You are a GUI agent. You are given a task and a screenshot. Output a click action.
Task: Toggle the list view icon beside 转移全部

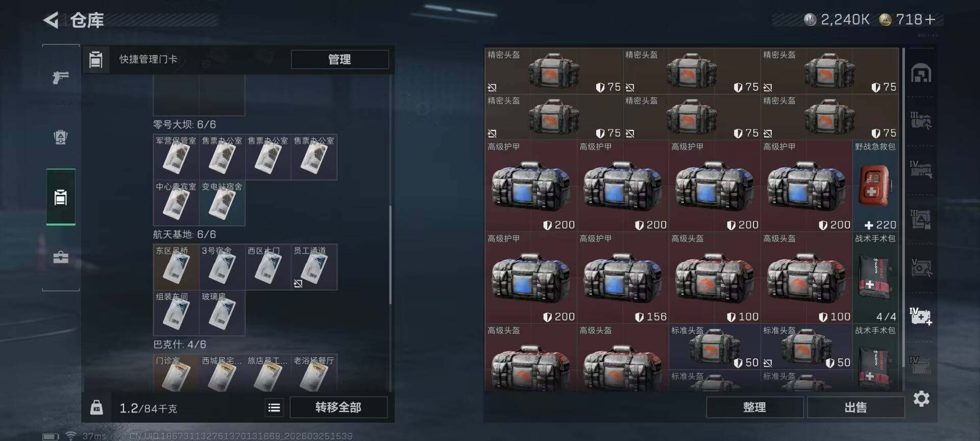tap(274, 407)
